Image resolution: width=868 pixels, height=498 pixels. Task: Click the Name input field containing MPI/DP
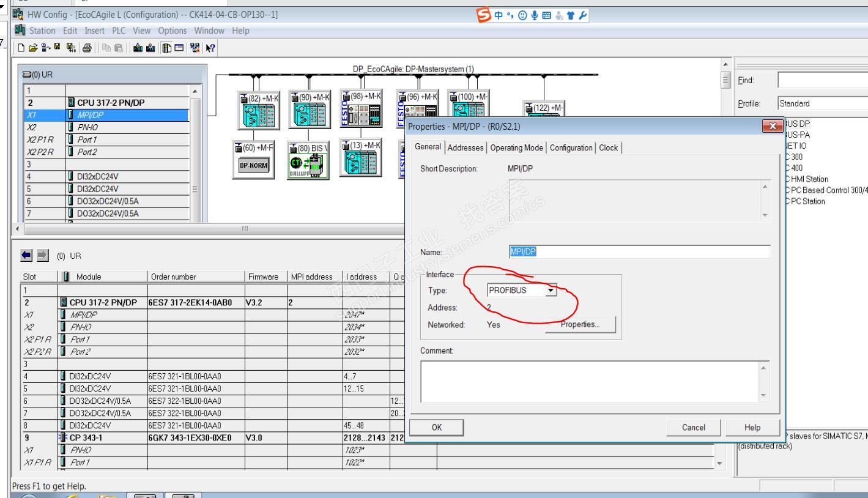[x=639, y=251]
